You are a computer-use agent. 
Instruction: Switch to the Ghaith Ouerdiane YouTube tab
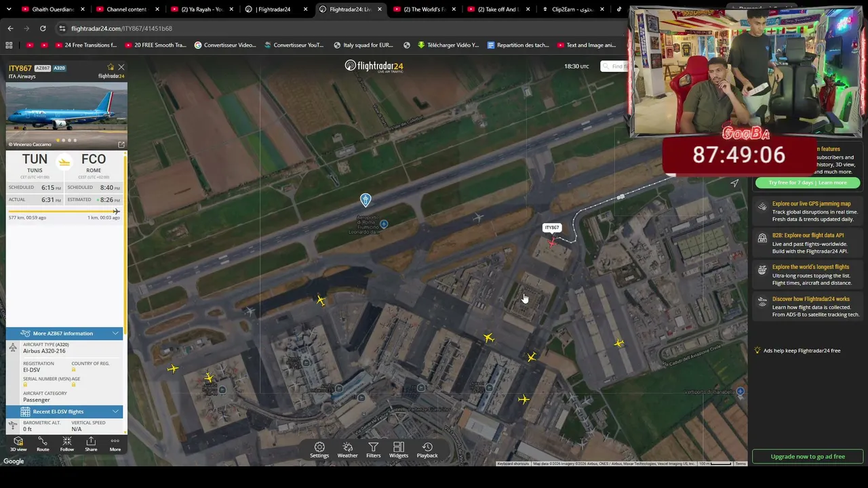[53, 9]
